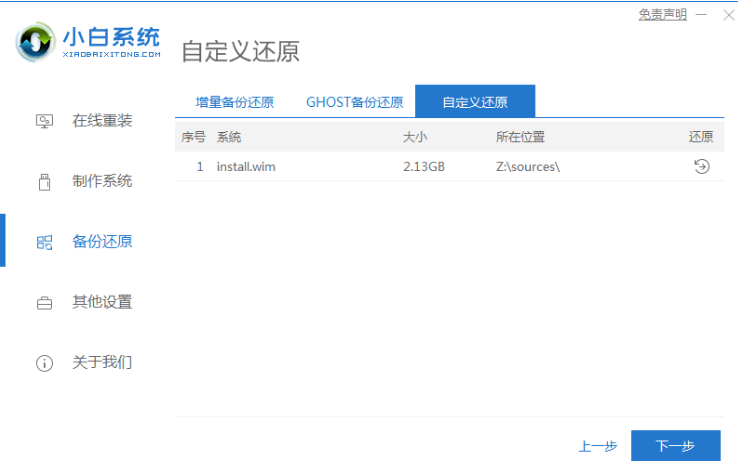Open the 免责声明 link

662,15
